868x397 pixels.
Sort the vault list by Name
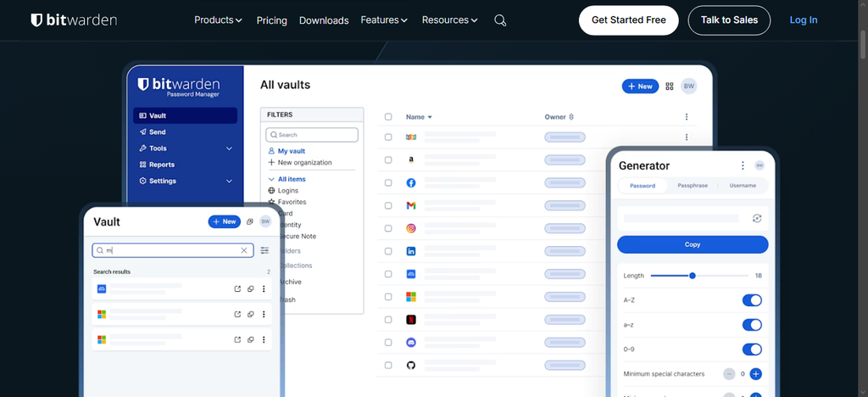[x=419, y=117]
